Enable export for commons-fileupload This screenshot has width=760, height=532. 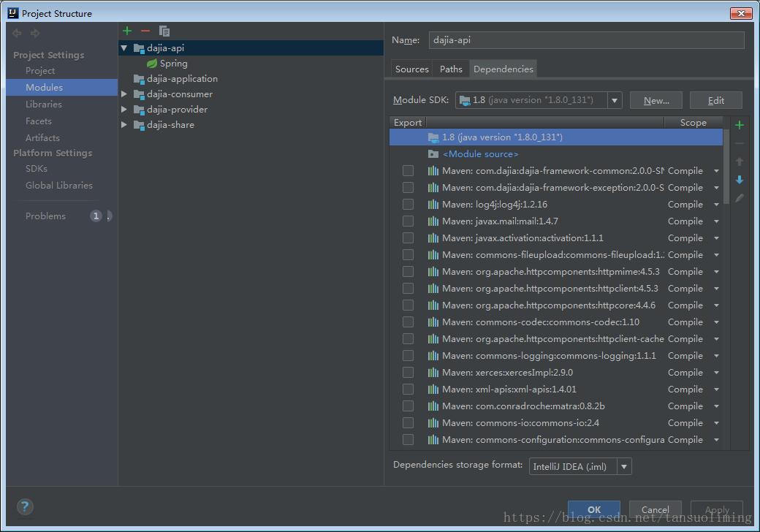[408, 255]
